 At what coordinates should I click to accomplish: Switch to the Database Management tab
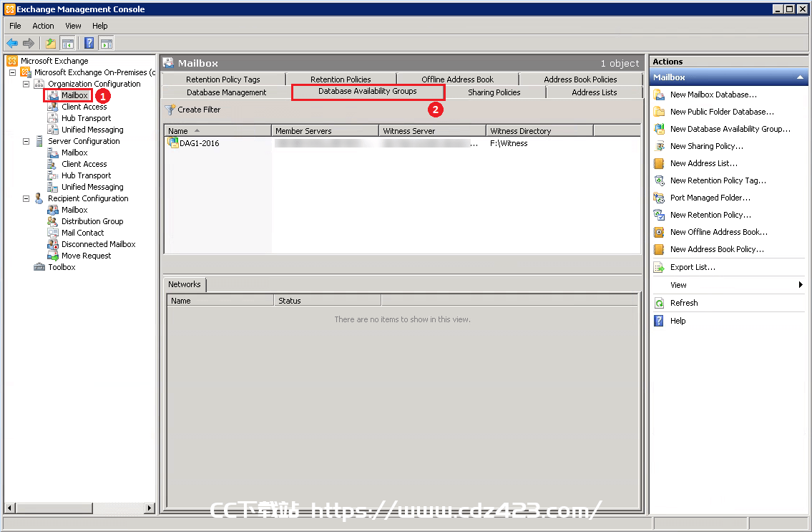coord(226,92)
